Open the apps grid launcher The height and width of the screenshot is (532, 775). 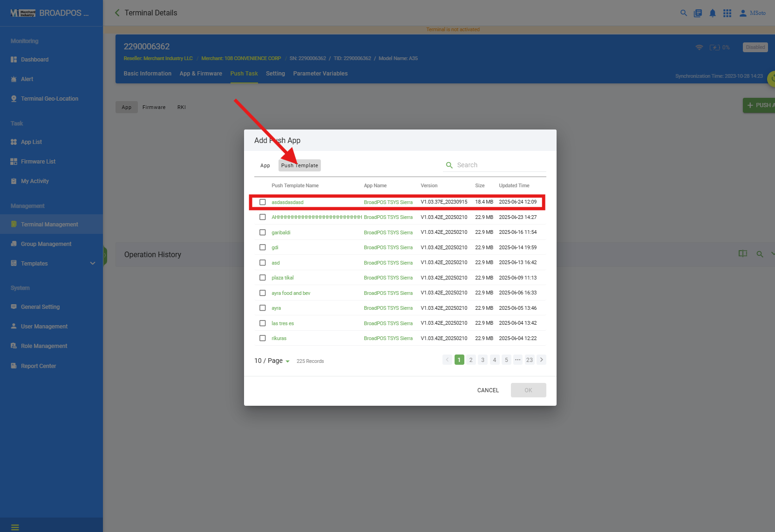pyautogui.click(x=727, y=13)
